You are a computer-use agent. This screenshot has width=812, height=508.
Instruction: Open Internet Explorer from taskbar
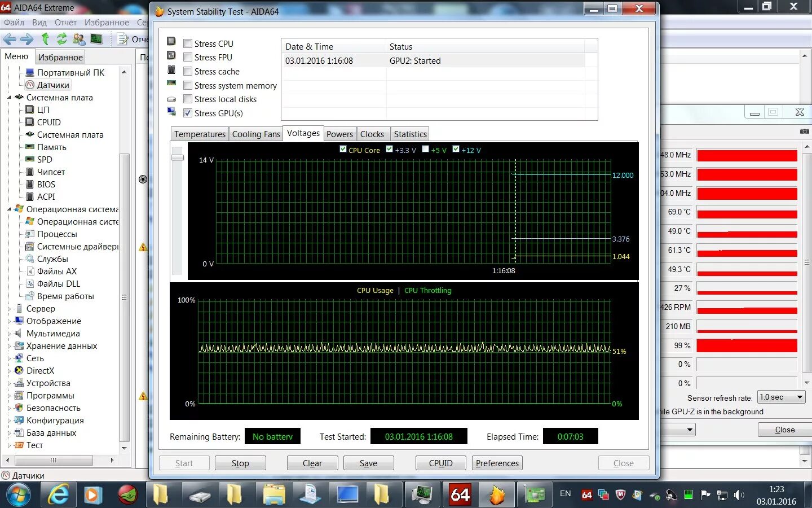click(58, 495)
